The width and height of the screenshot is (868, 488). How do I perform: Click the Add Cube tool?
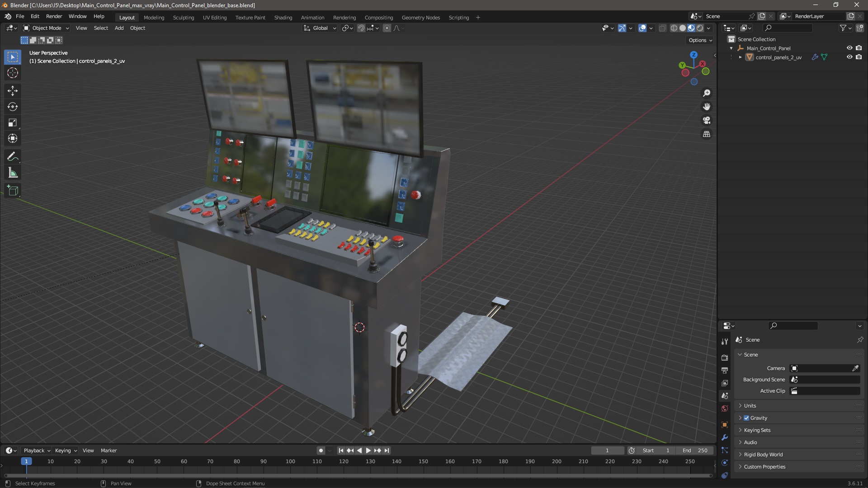click(x=12, y=191)
